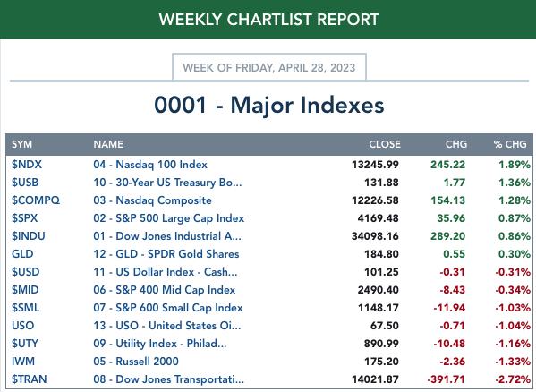Open S&P 500 Large Cap Index link
The width and height of the screenshot is (536, 392).
click(x=169, y=218)
